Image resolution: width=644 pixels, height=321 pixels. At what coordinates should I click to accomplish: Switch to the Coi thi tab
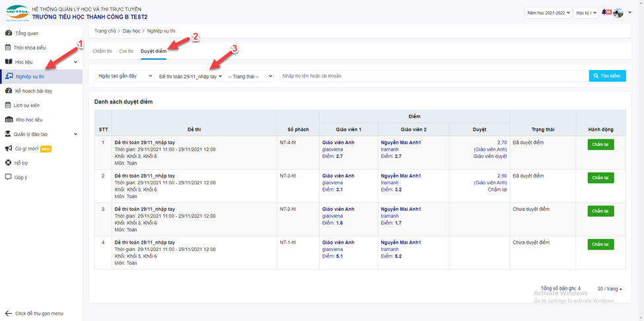[x=126, y=51]
